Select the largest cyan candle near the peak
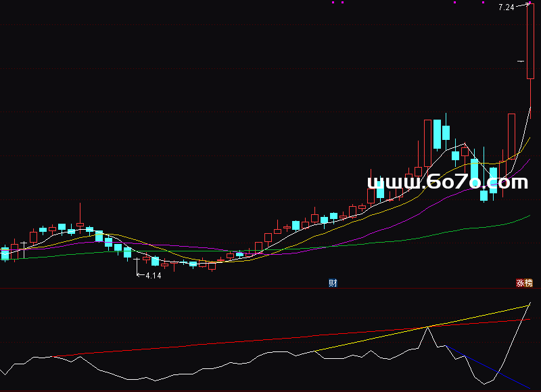The image size is (541, 392). [x=438, y=134]
